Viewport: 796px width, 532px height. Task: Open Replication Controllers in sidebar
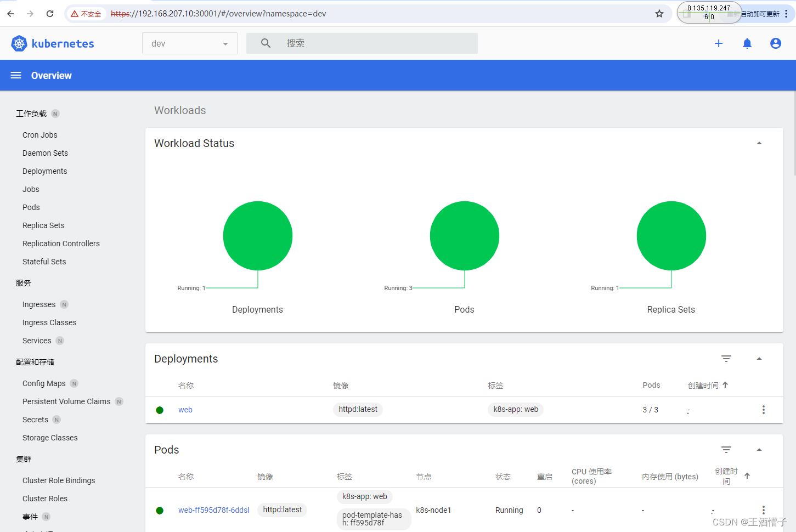[x=61, y=244]
